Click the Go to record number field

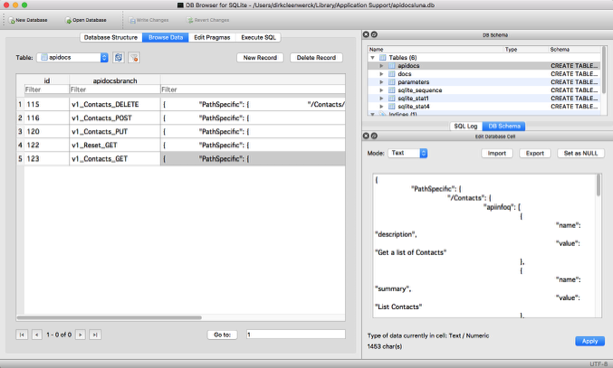click(296, 334)
